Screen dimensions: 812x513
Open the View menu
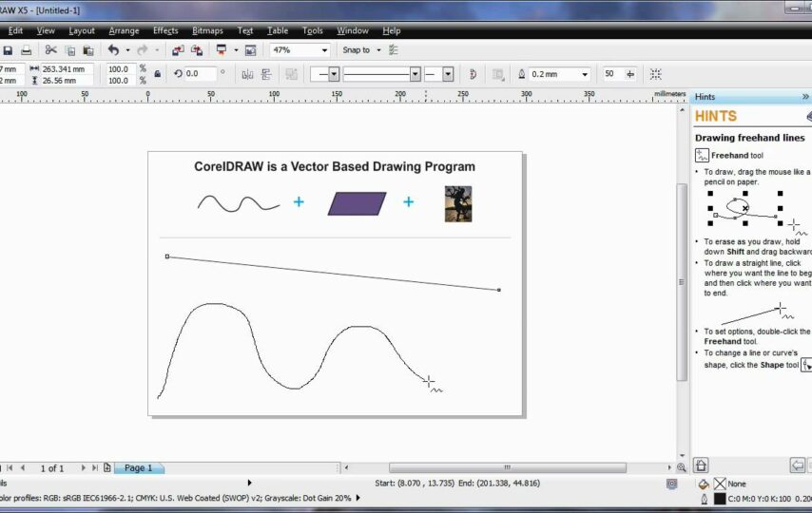[x=46, y=30]
